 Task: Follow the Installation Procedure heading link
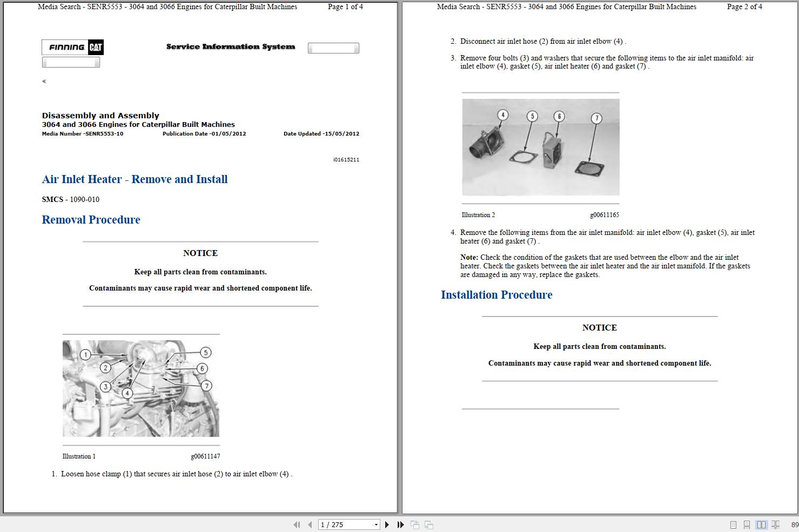[496, 295]
